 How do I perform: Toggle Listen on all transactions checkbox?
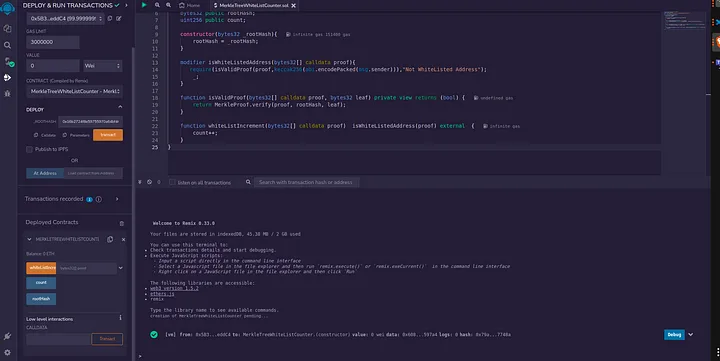pyautogui.click(x=172, y=182)
